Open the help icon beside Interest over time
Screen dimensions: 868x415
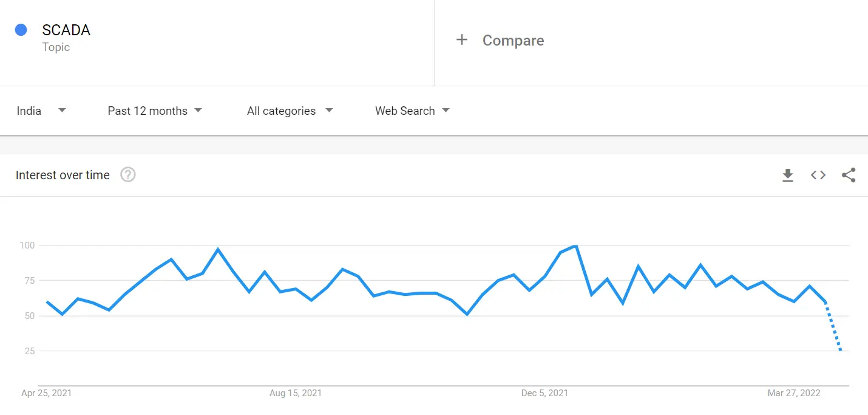(x=128, y=175)
